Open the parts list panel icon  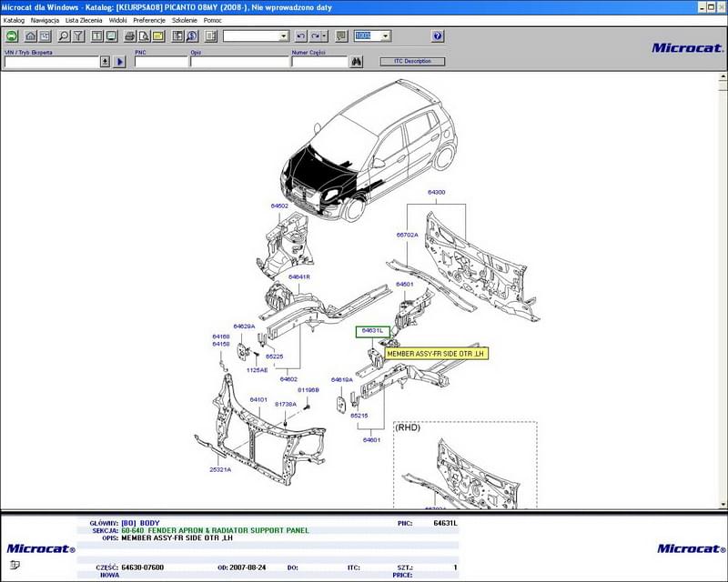pyautogui.click(x=177, y=36)
